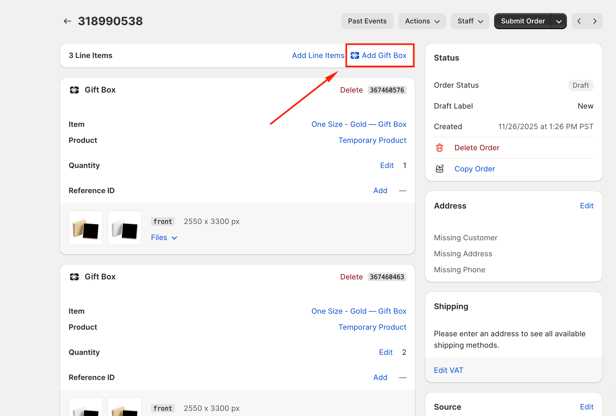Click the gold gift box thumbnail

(86, 229)
